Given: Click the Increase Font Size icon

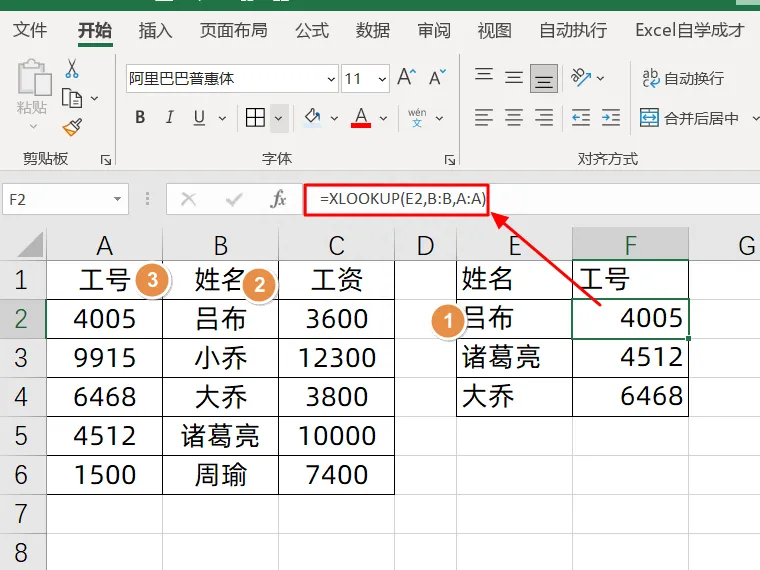Looking at the screenshot, I should tap(406, 78).
